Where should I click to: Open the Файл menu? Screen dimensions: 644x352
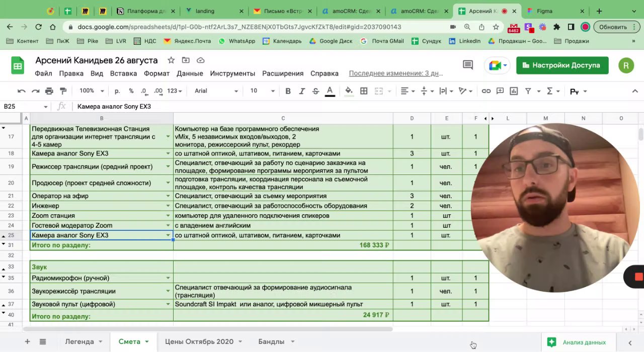click(x=43, y=73)
